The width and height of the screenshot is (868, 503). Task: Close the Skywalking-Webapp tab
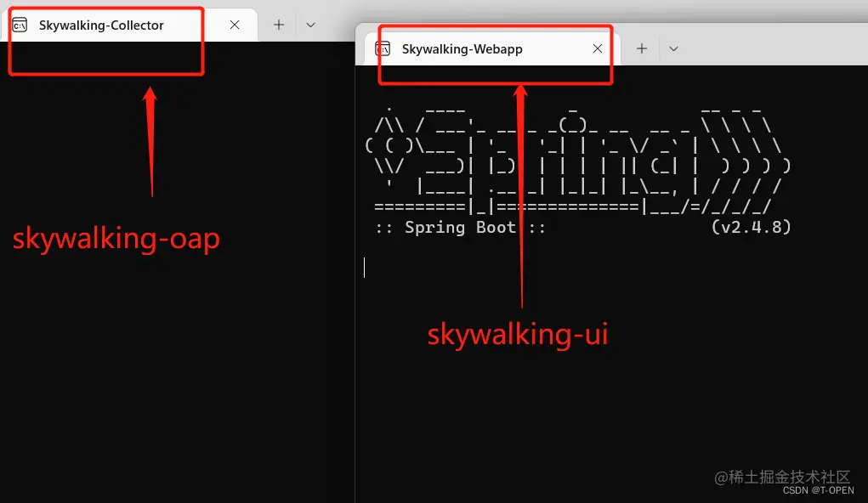click(x=598, y=48)
